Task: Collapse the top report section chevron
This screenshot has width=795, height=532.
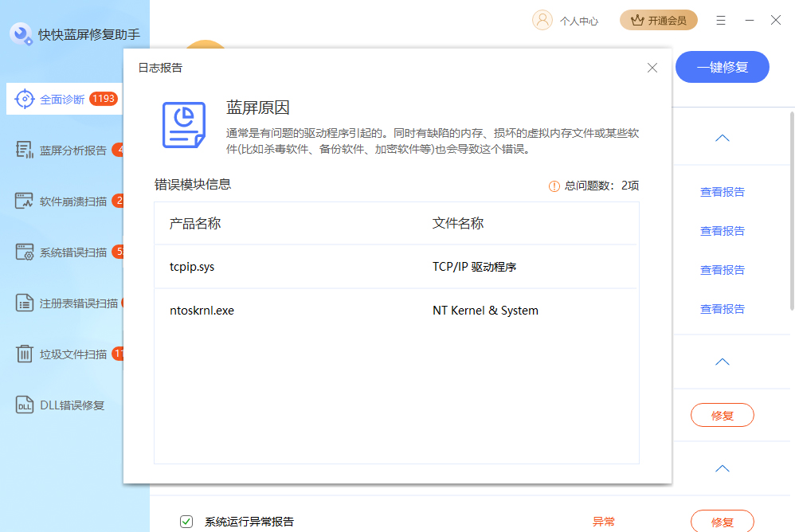Action: tap(722, 137)
